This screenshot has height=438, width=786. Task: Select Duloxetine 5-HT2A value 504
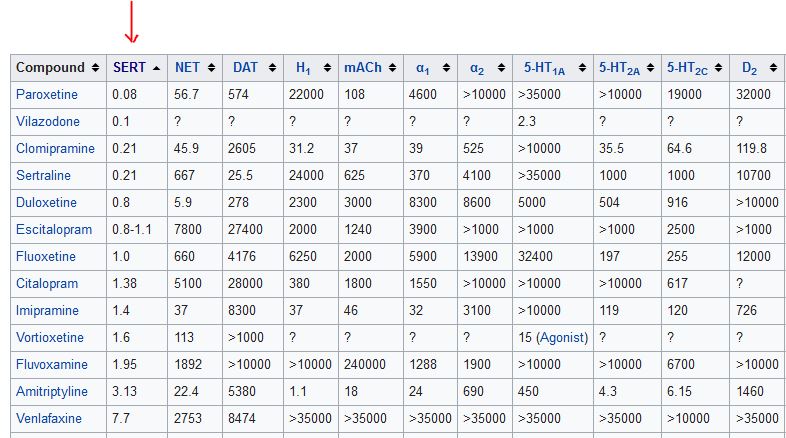click(x=609, y=203)
